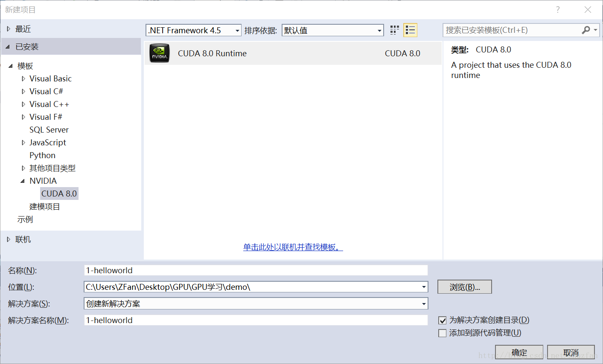Enable 添加到源代码管理 checkbox
The image size is (603, 364).
click(x=443, y=333)
